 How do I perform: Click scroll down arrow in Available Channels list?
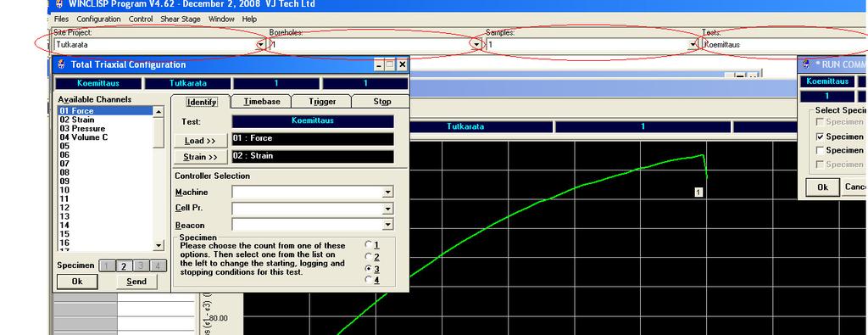coord(159,245)
